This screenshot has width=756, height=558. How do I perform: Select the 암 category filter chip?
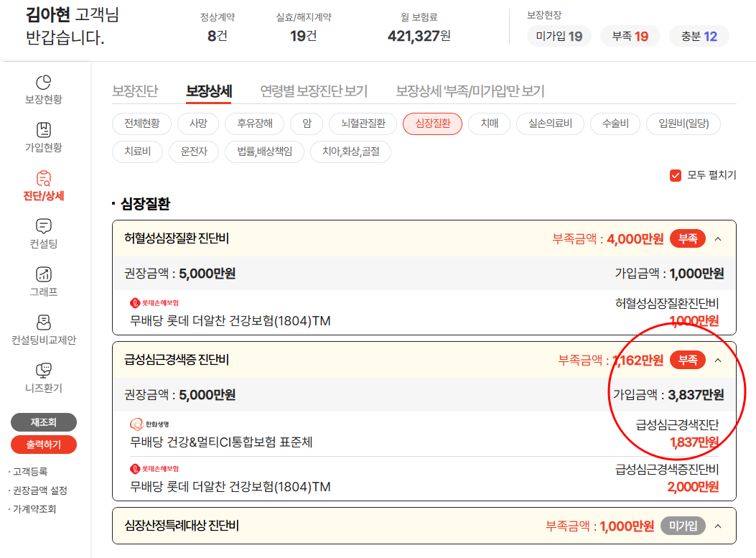pos(307,124)
